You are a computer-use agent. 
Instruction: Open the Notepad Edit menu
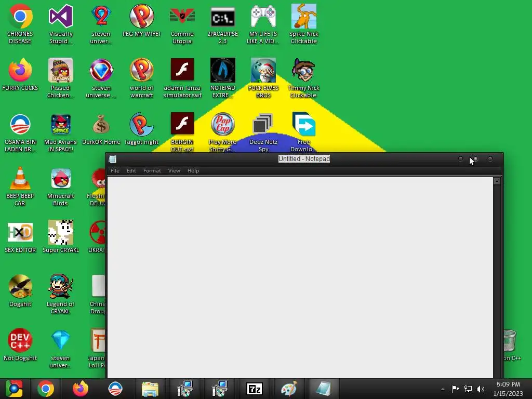point(131,170)
